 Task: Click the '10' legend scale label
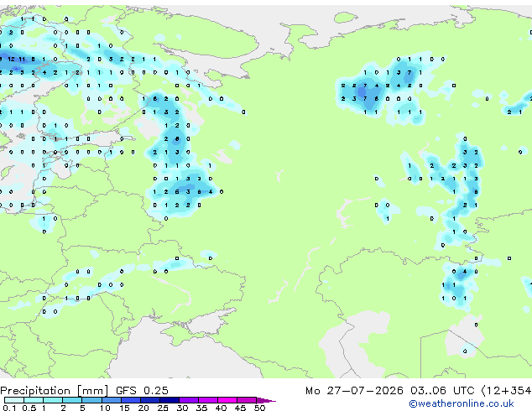[105, 408]
